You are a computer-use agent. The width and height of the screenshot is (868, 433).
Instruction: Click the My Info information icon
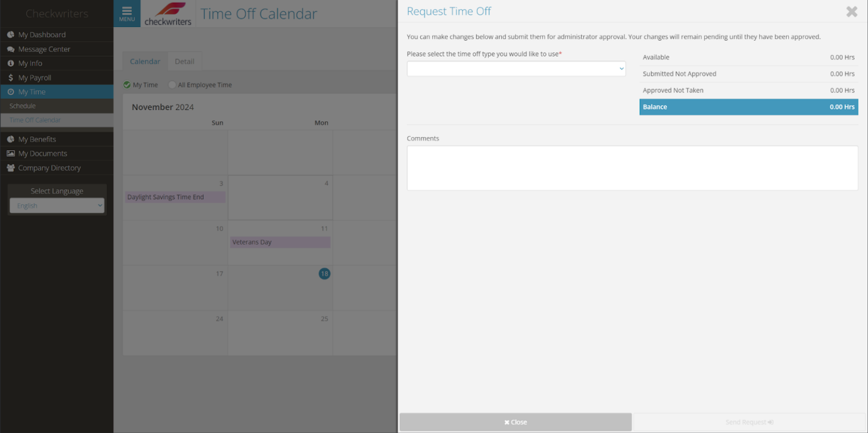tap(10, 63)
